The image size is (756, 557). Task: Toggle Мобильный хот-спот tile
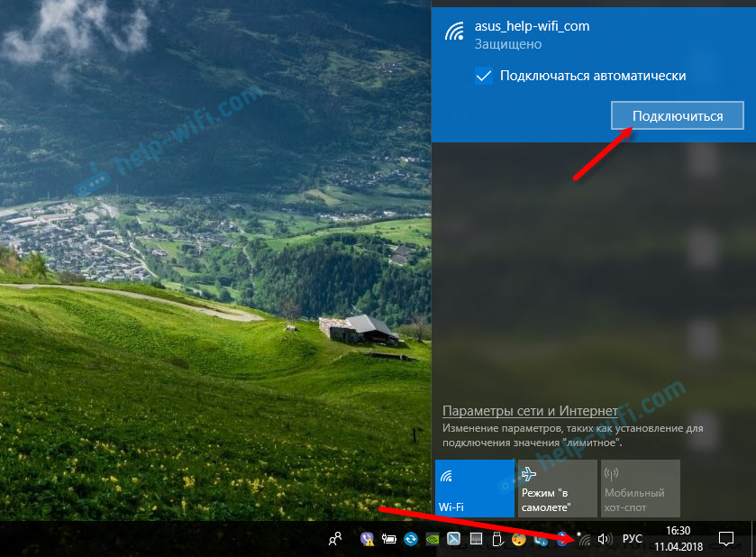[x=641, y=488]
